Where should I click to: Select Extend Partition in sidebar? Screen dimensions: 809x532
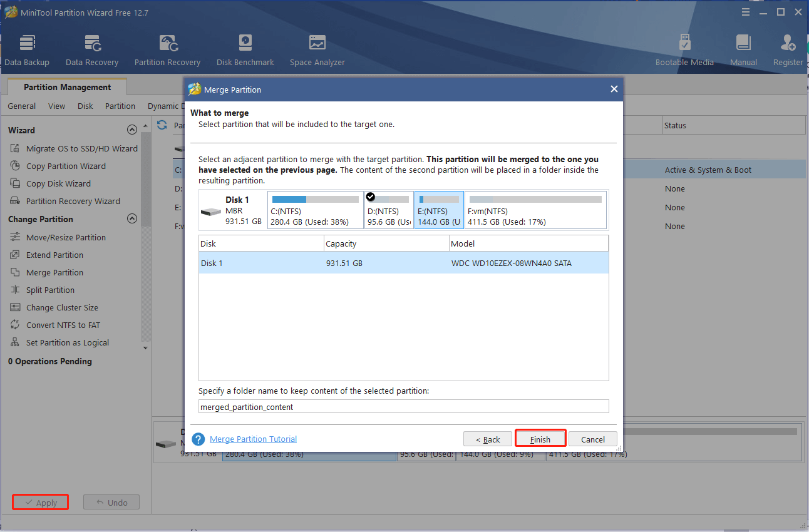click(x=46, y=255)
